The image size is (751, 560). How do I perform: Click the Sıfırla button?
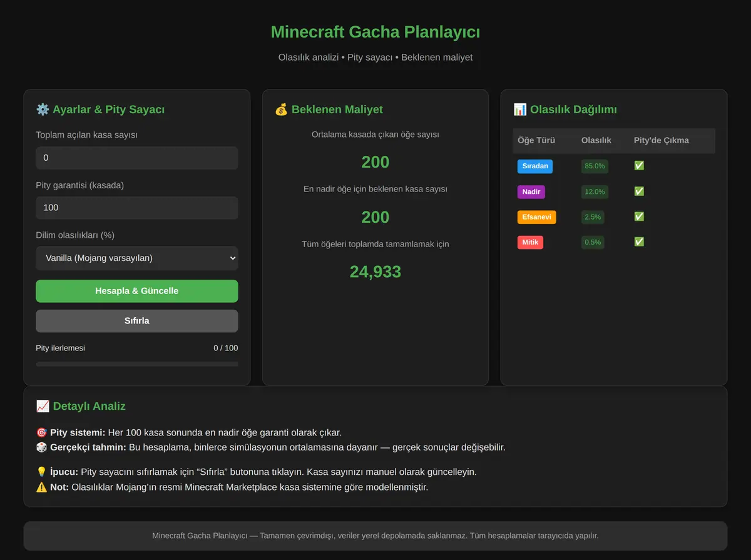point(137,321)
